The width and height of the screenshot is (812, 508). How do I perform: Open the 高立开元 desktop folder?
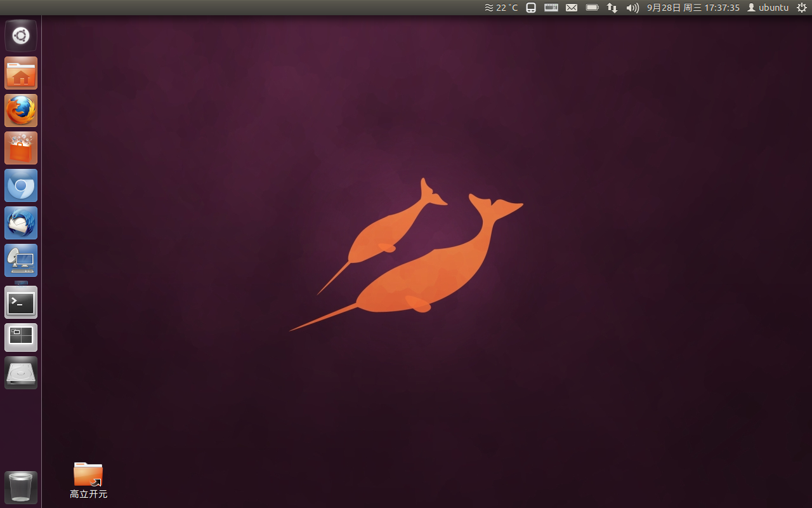[x=88, y=481]
